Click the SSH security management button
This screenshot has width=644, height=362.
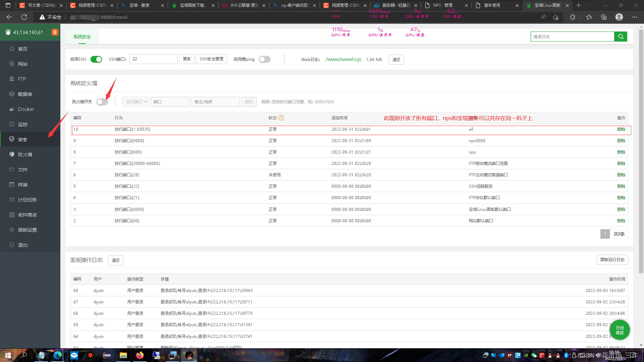coord(211,59)
